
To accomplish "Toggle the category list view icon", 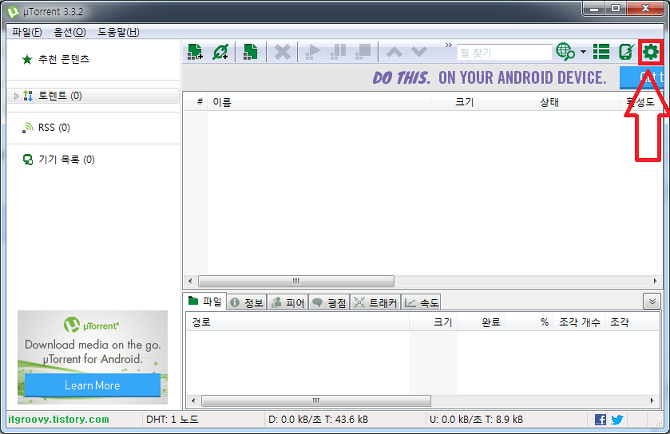I will pyautogui.click(x=601, y=52).
